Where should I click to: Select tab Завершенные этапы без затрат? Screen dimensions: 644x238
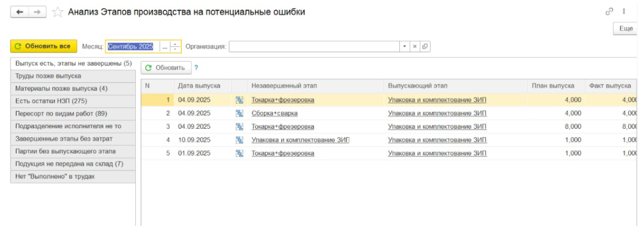click(x=73, y=139)
